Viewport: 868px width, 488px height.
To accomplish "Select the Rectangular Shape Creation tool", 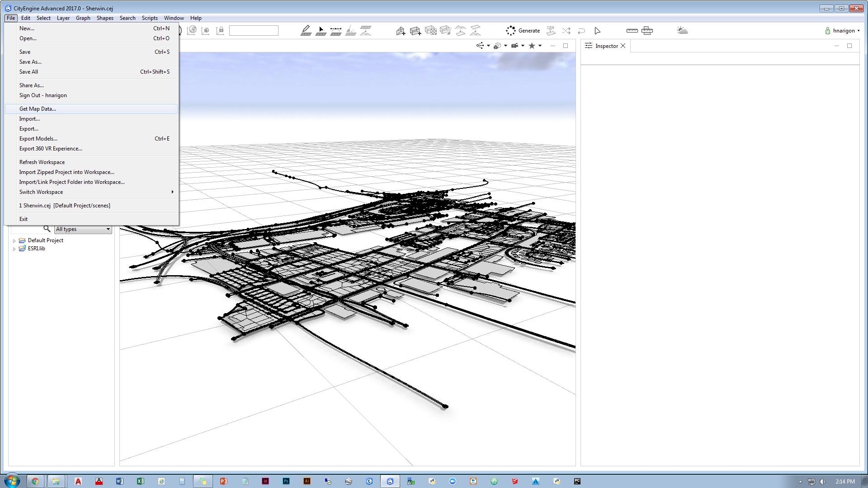I will point(415,31).
